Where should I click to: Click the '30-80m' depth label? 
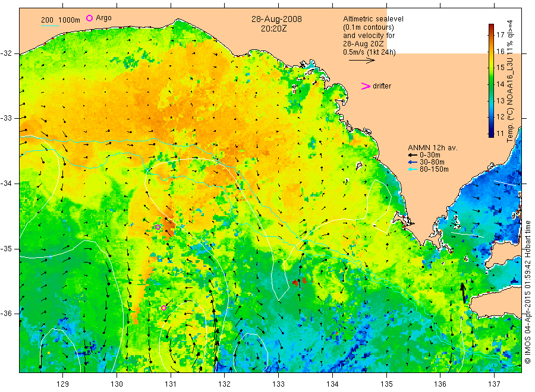point(432,162)
